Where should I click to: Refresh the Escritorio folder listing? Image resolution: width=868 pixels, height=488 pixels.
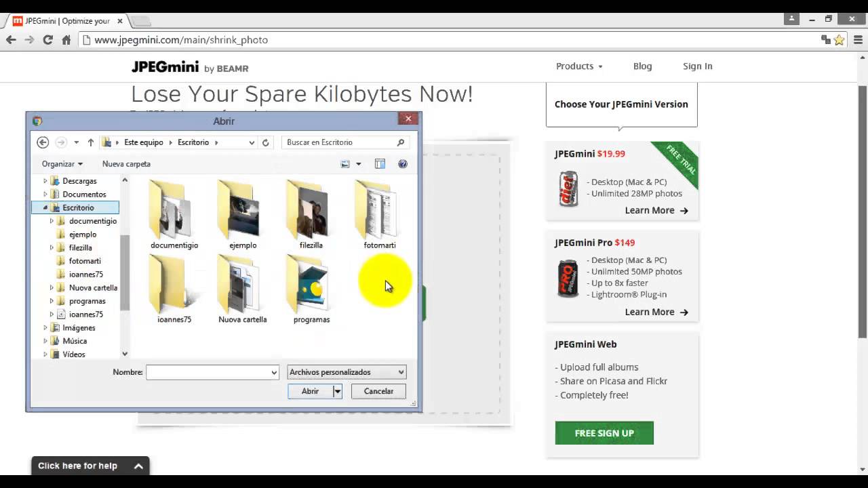point(266,142)
